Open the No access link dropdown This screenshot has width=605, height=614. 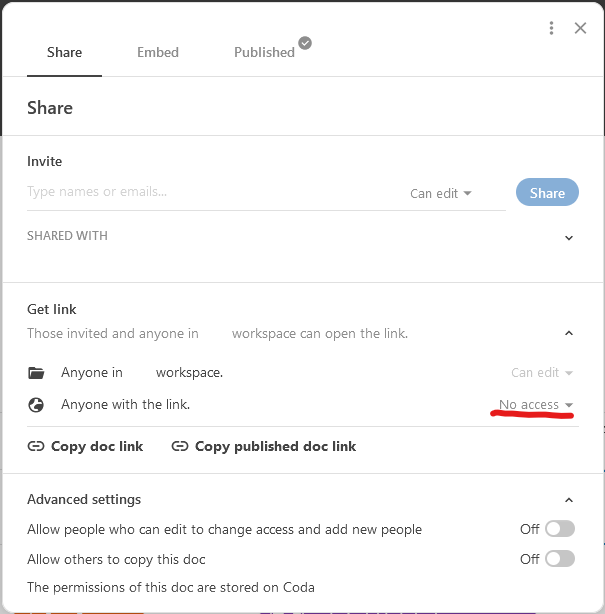[x=536, y=405]
